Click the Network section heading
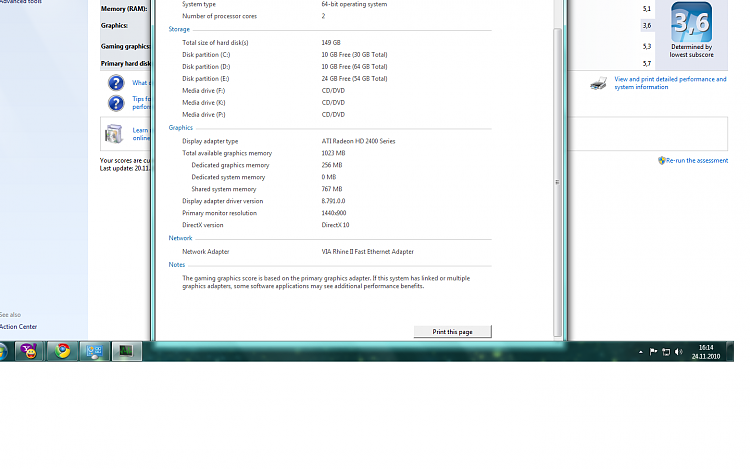 tap(180, 238)
